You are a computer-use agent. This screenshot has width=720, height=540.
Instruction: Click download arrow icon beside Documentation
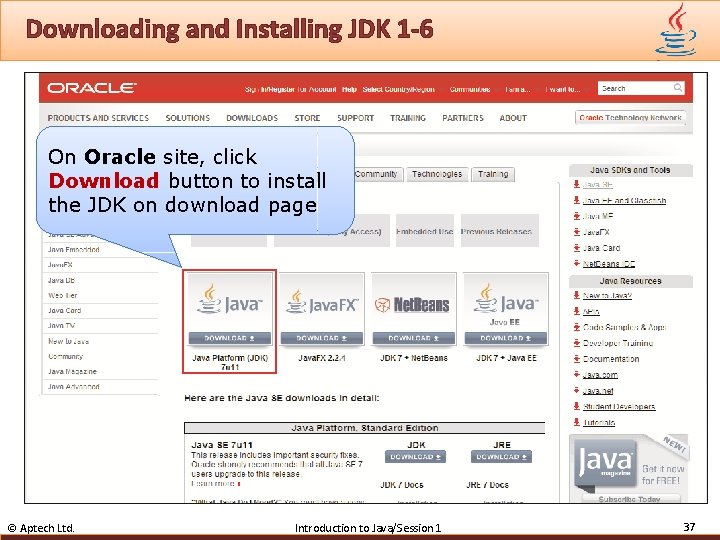576,358
